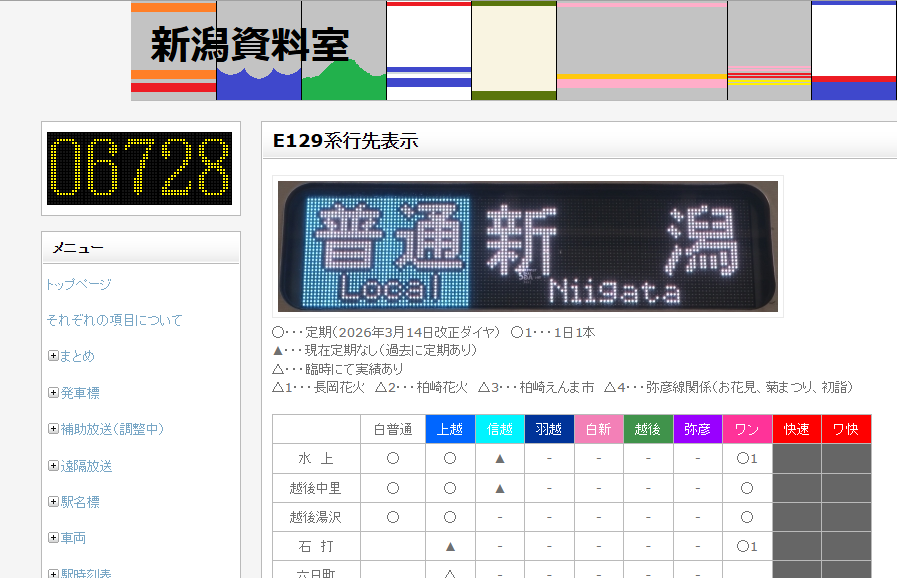Click the blue wave pattern banner tile

(259, 50)
